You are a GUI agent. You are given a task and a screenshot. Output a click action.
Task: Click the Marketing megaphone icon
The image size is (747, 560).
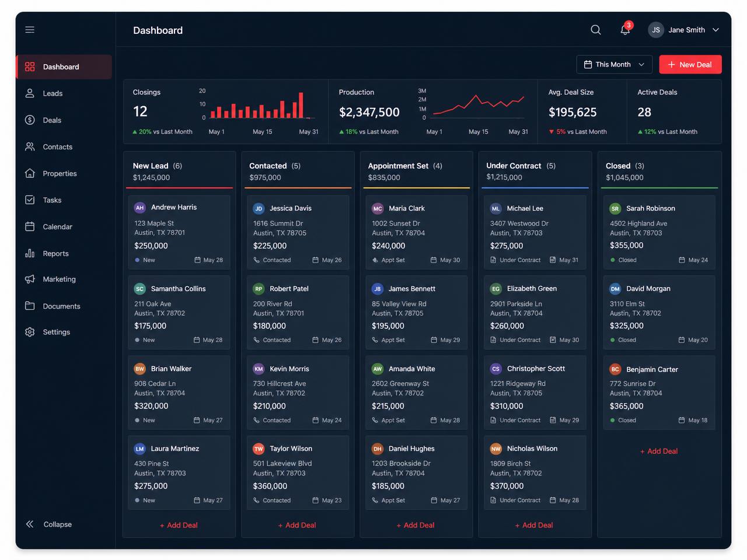pyautogui.click(x=30, y=279)
